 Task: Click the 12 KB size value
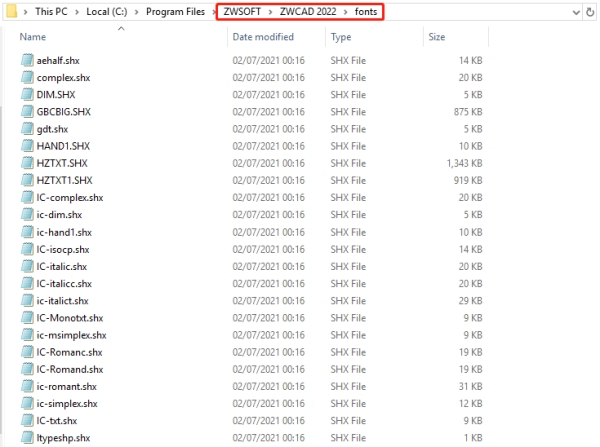pos(471,404)
